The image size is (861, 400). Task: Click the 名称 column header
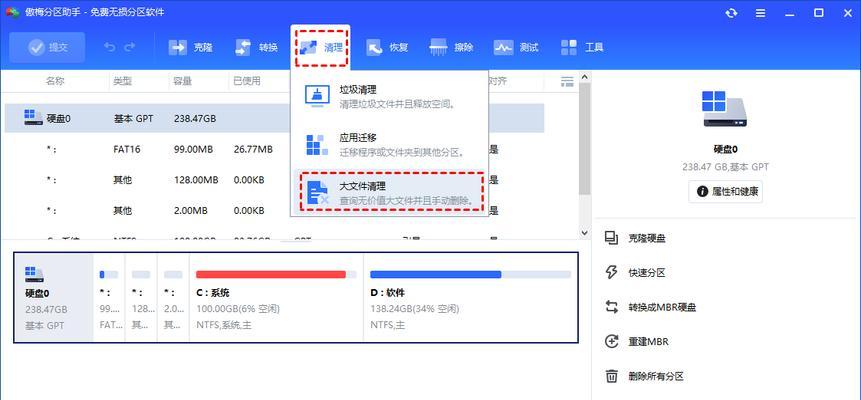55,81
